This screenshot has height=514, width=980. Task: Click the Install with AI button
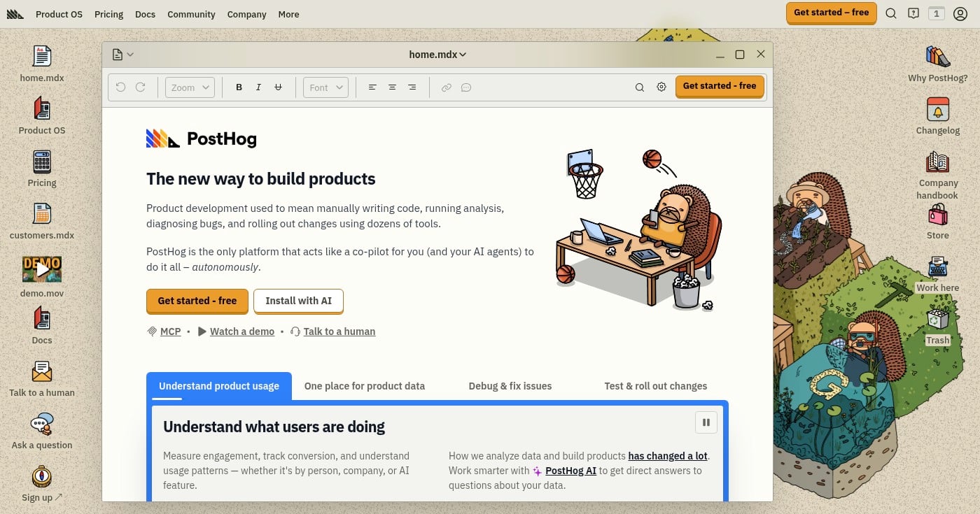pyautogui.click(x=299, y=301)
